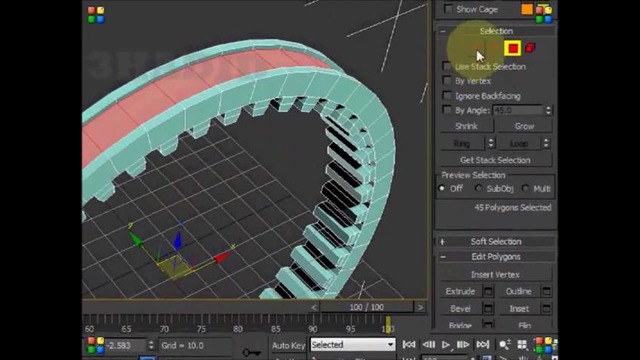Screen dimensions: 640x360
Task: Click the coordinate field showing -2.583
Action: click(126, 345)
